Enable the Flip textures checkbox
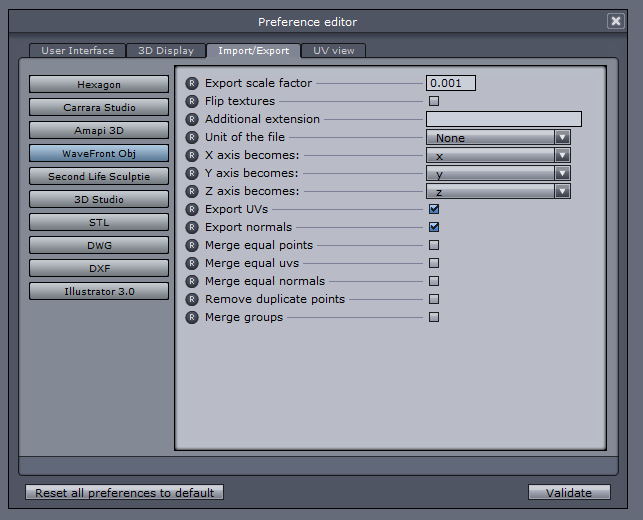The height and width of the screenshot is (520, 643). (434, 101)
